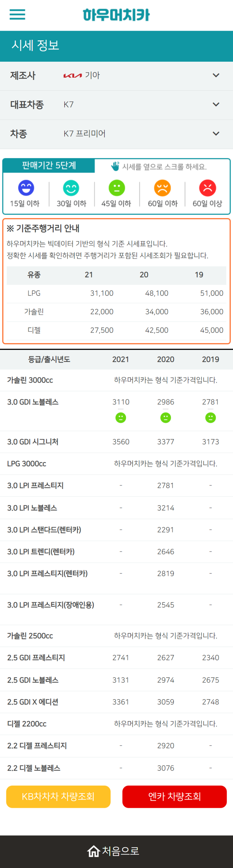
Task: Click the swipe hand icon beside scroll hint
Action: tap(115, 166)
